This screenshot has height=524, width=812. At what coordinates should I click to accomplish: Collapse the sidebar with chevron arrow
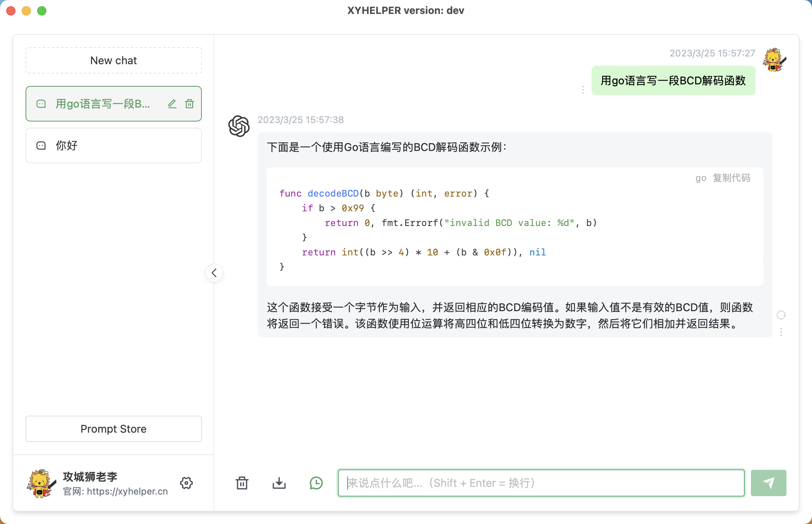point(214,273)
